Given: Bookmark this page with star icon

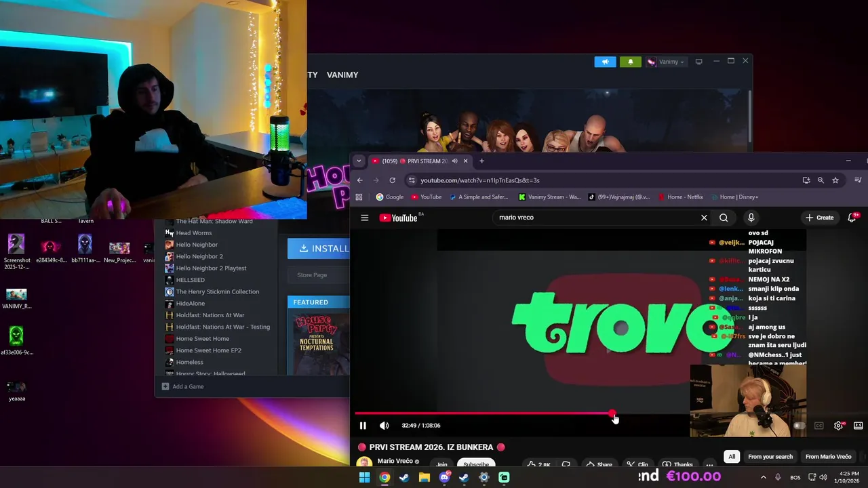Looking at the screenshot, I should [x=835, y=180].
